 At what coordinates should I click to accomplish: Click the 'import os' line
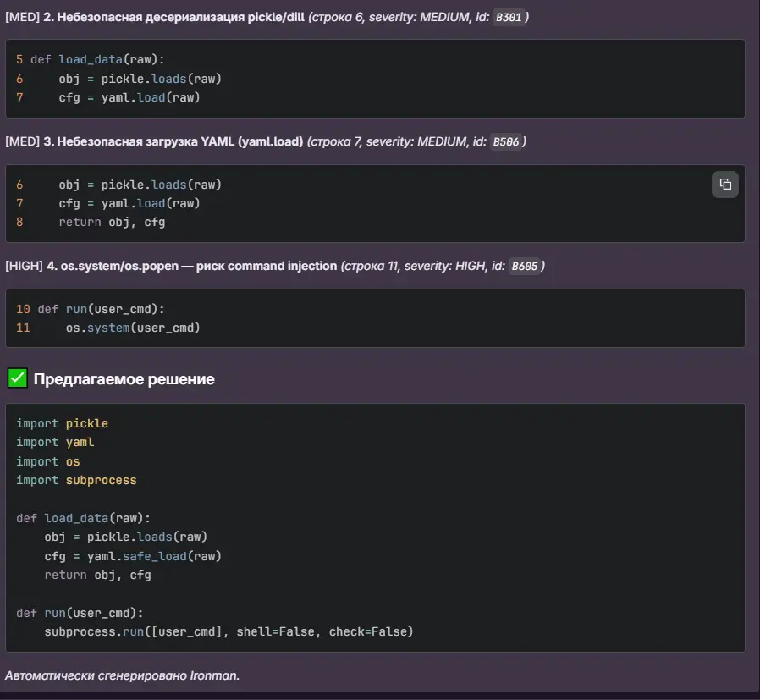tap(48, 461)
